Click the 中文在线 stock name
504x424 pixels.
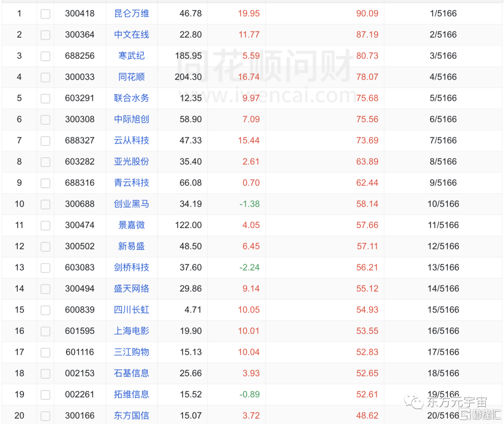pos(132,35)
